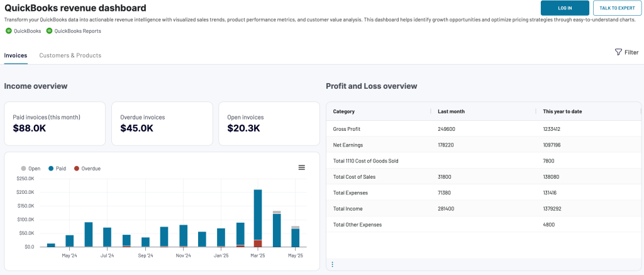Toggle the Paid series legend
Screen dimensions: 644x275
(57, 169)
